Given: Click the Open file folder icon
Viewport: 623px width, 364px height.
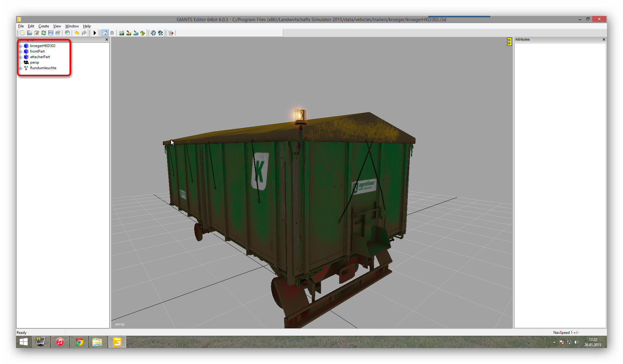Looking at the screenshot, I should coord(30,33).
